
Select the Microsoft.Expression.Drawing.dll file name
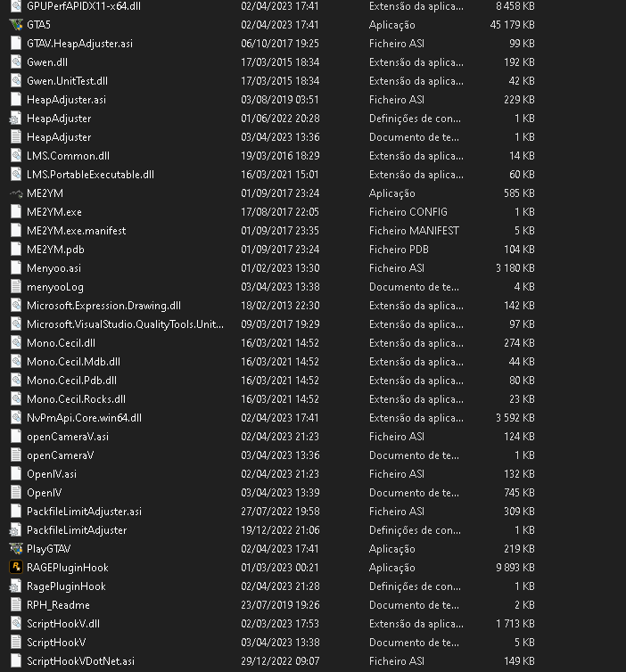[x=103, y=305]
